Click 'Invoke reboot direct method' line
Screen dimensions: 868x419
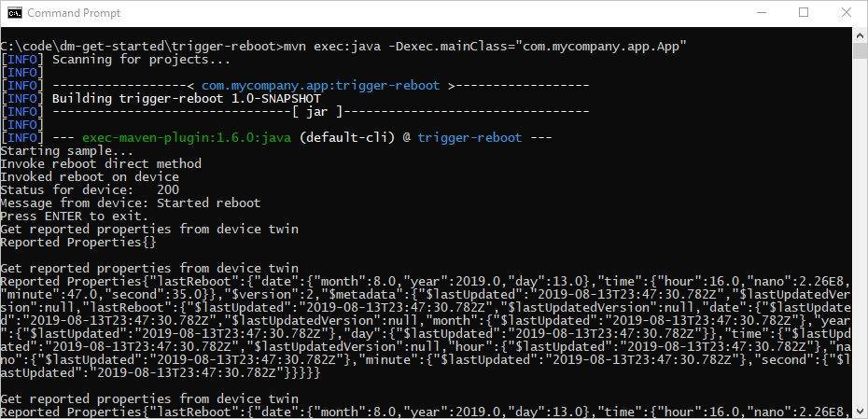pos(101,164)
